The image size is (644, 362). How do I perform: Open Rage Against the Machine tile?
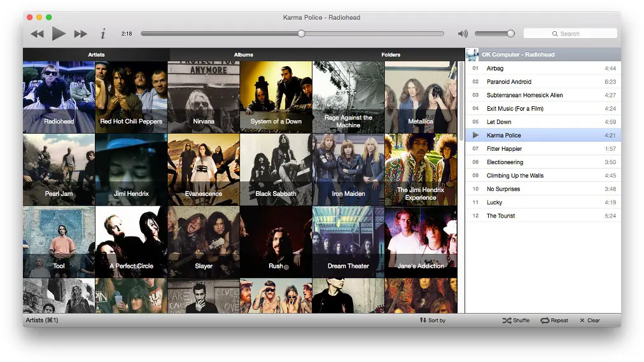click(348, 97)
